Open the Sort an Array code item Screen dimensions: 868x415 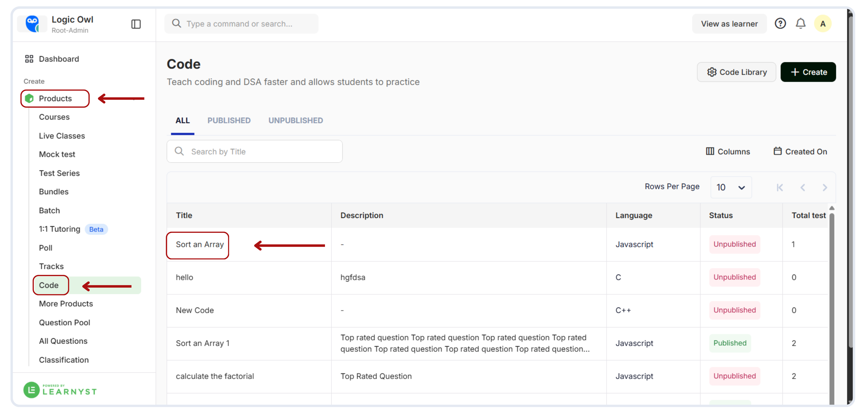point(199,244)
